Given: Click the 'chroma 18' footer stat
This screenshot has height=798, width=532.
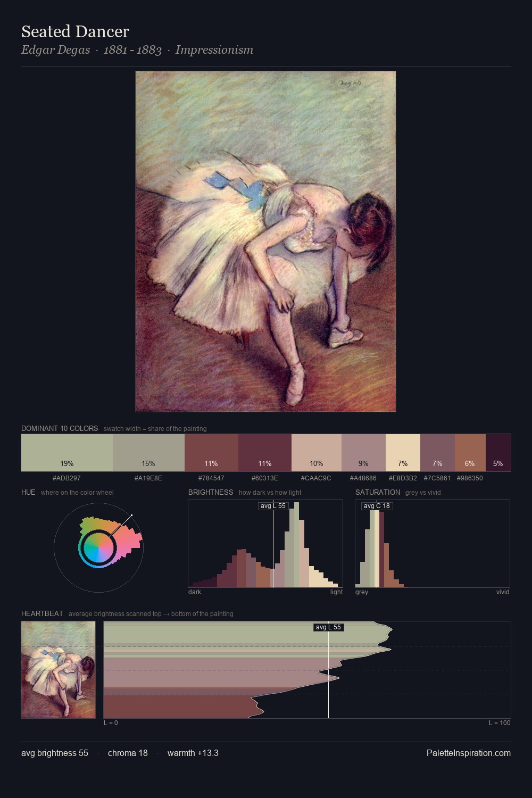Looking at the screenshot, I should 128,753.
